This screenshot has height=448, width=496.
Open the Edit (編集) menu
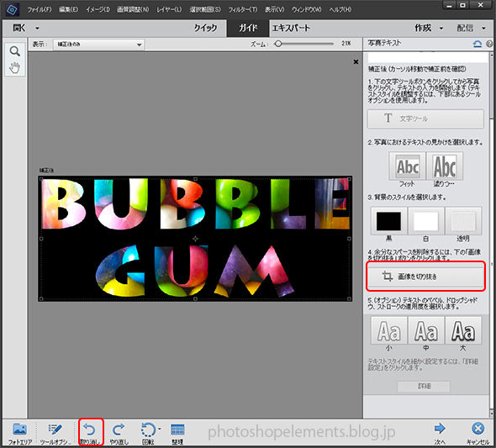pos(68,9)
